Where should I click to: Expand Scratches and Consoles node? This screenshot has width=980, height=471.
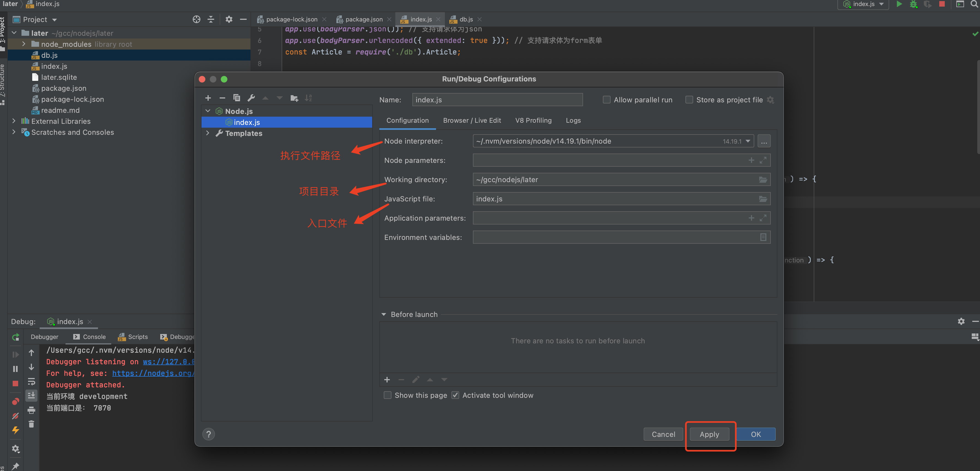tap(14, 132)
